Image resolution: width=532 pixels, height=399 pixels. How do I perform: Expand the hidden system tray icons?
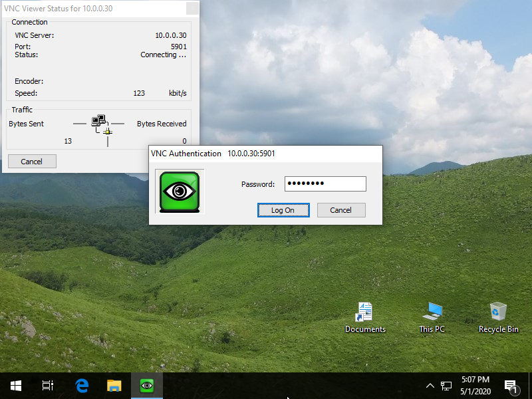coord(430,386)
